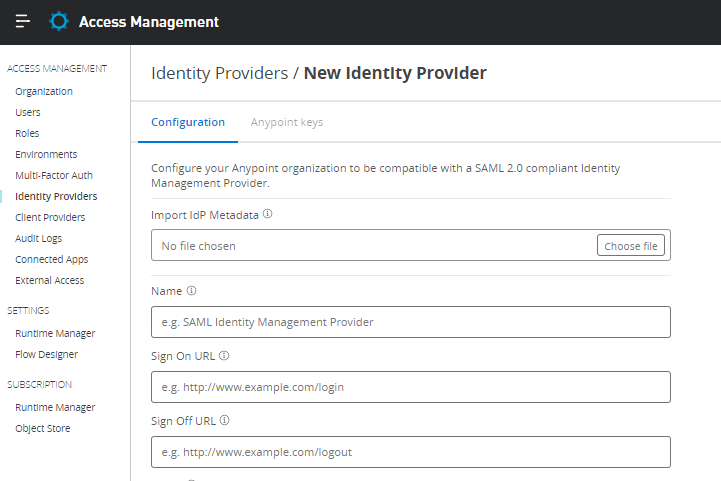Click info icon next to Name label
This screenshot has height=481, width=721.
tap(191, 291)
